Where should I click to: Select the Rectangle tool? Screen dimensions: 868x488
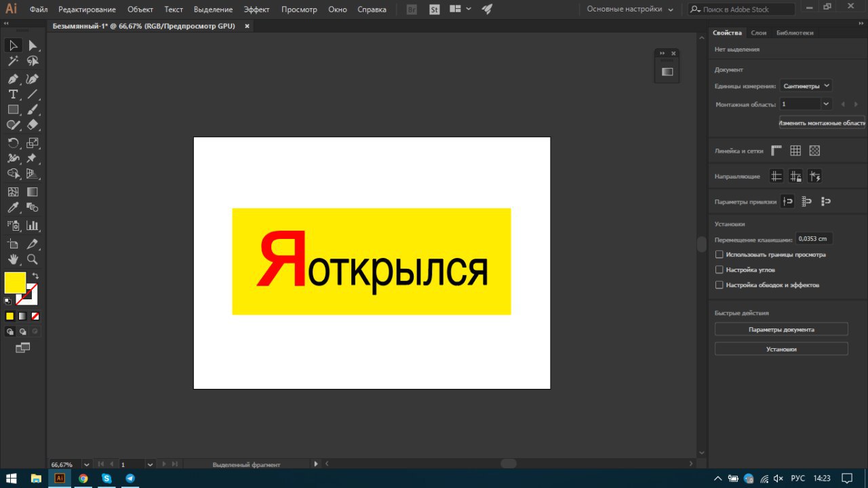tap(13, 109)
